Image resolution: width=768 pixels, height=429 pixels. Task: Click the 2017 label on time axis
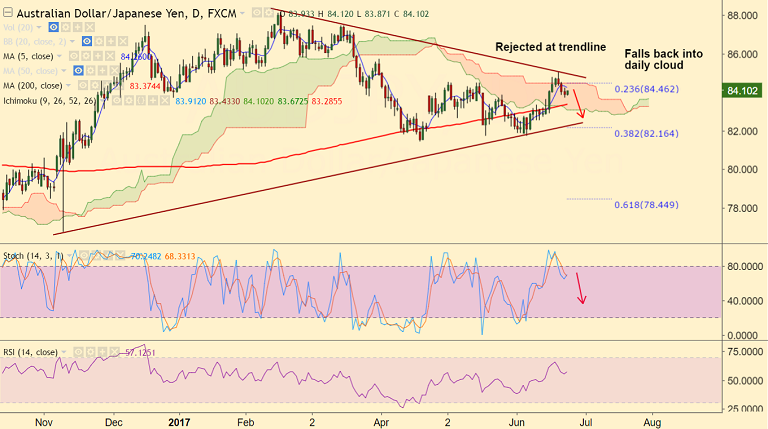(x=178, y=422)
